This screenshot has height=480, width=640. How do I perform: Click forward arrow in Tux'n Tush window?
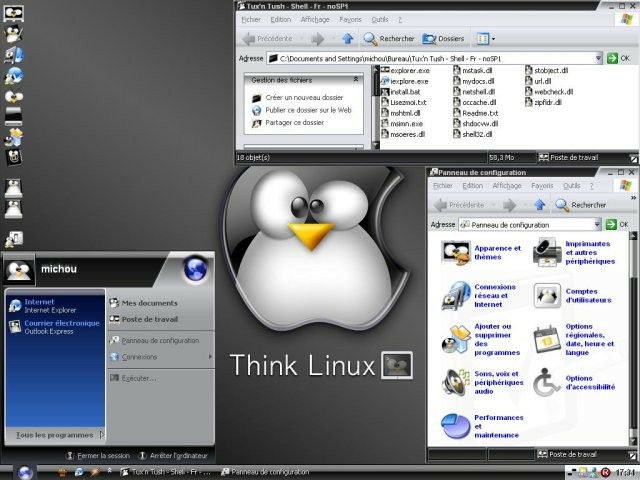317,39
